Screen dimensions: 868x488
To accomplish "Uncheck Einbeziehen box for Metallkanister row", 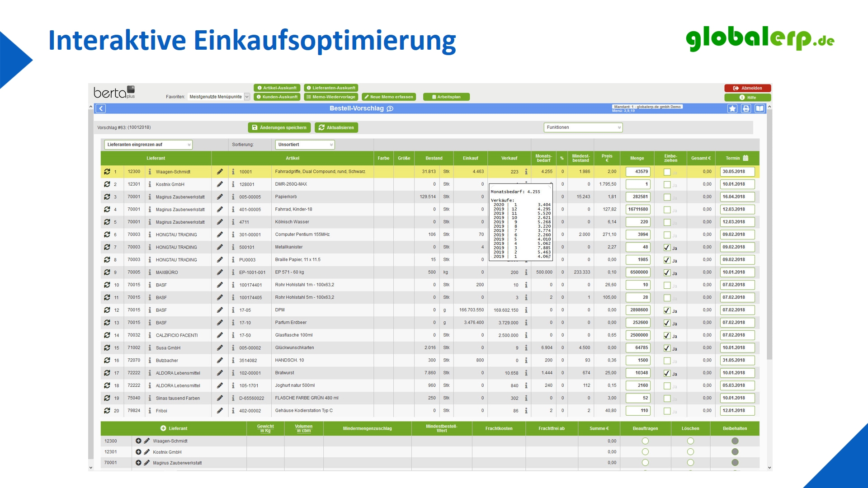I will tap(667, 248).
